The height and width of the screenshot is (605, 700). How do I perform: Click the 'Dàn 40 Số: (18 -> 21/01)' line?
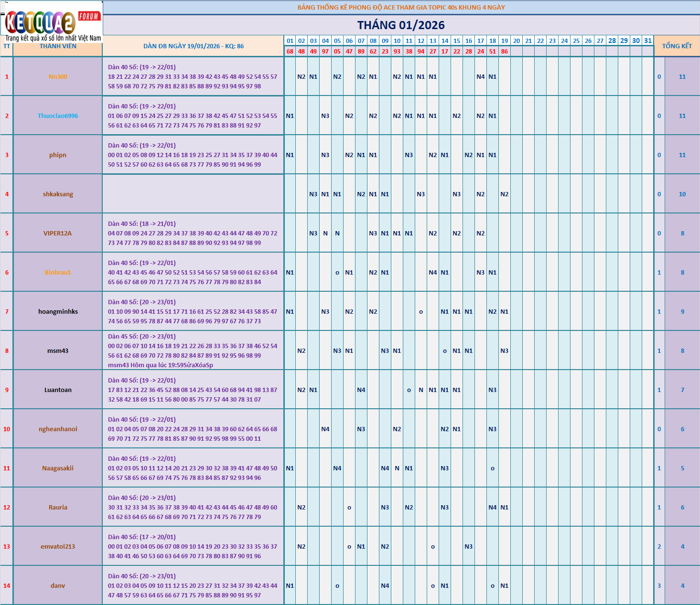142,224
